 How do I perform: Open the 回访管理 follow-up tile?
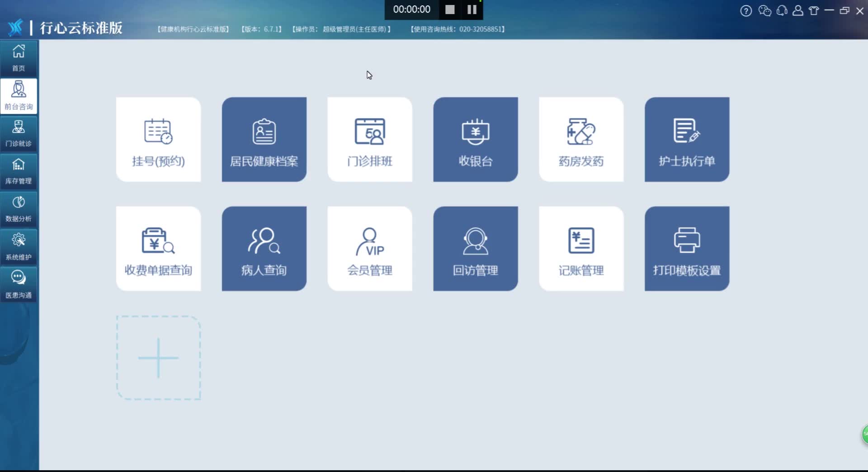tap(476, 249)
